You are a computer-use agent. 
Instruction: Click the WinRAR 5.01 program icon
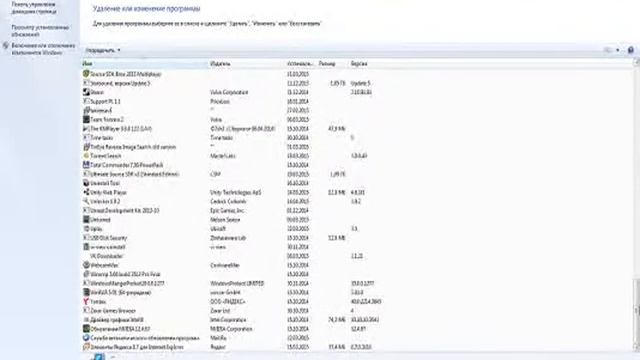(x=86, y=292)
